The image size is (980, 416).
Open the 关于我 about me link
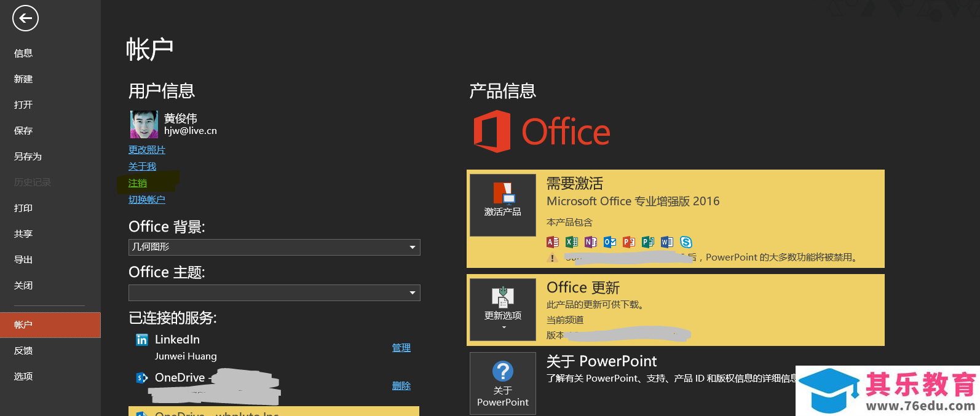pyautogui.click(x=142, y=167)
